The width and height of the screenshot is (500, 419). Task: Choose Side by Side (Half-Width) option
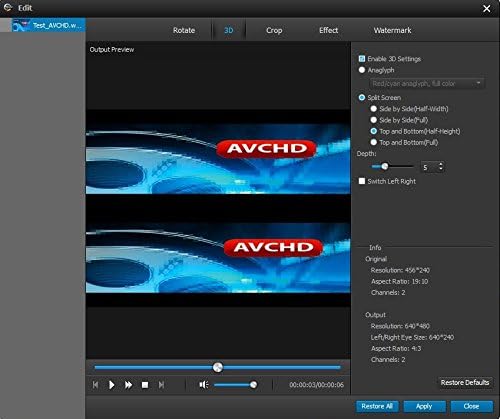[374, 109]
